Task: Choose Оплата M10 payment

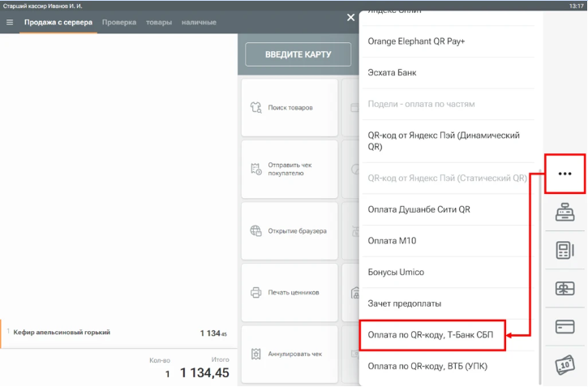Action: 449,241
